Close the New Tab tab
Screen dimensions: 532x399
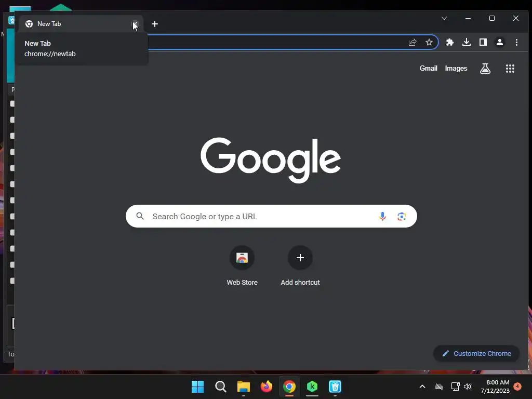135,24
